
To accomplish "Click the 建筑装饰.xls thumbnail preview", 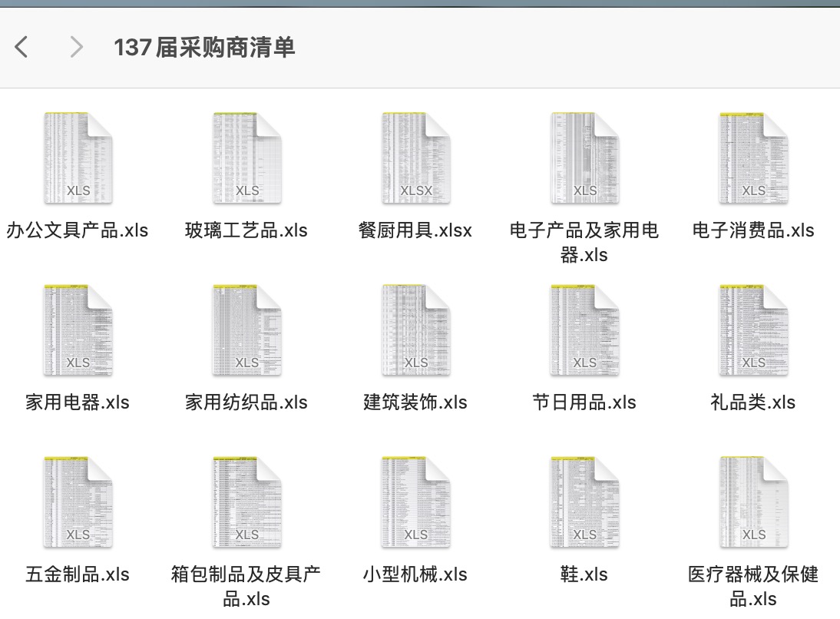I will 415,329.
